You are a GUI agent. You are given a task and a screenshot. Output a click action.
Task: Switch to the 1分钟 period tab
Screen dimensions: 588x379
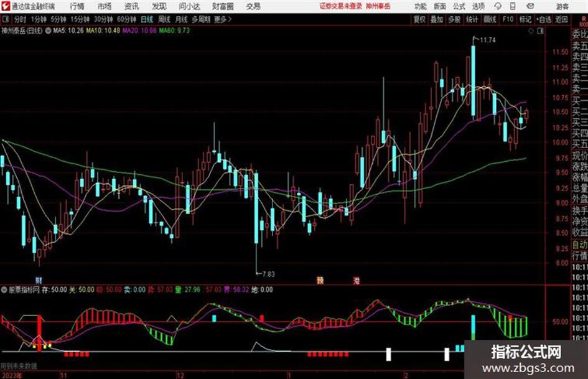click(38, 19)
